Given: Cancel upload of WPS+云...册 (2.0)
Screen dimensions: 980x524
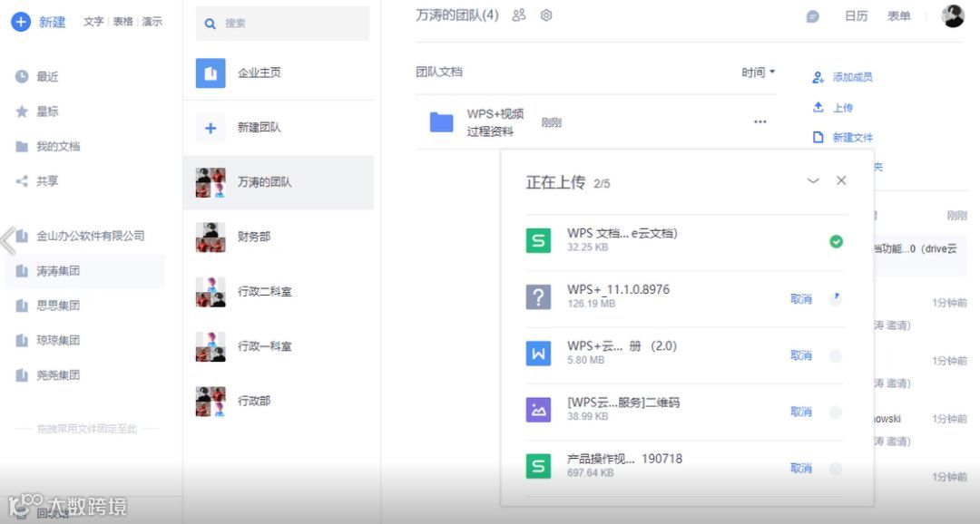Looking at the screenshot, I should click(800, 355).
